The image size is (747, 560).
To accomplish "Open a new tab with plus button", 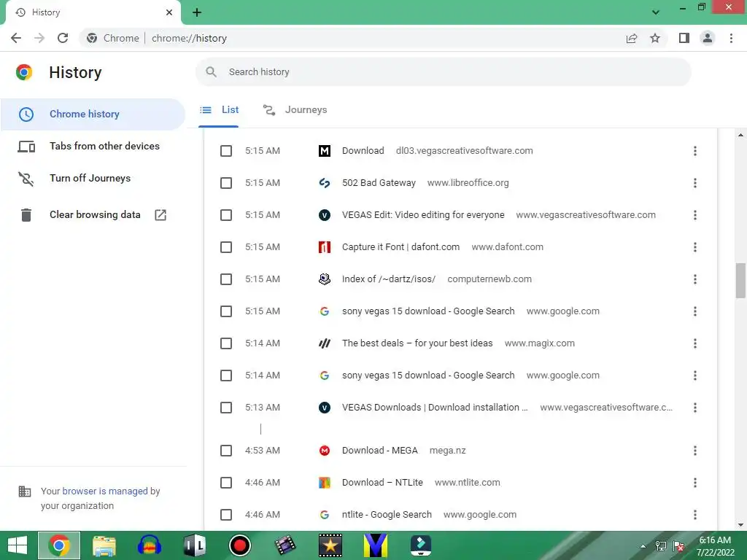I will tap(197, 12).
